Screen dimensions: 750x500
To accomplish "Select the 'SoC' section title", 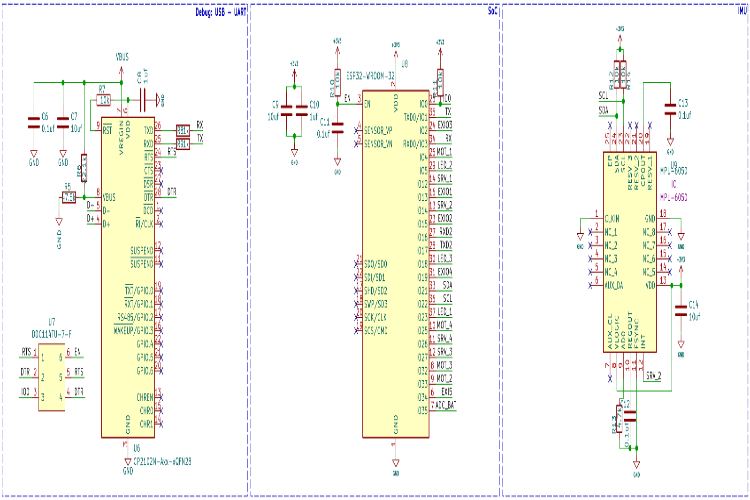I will [493, 11].
